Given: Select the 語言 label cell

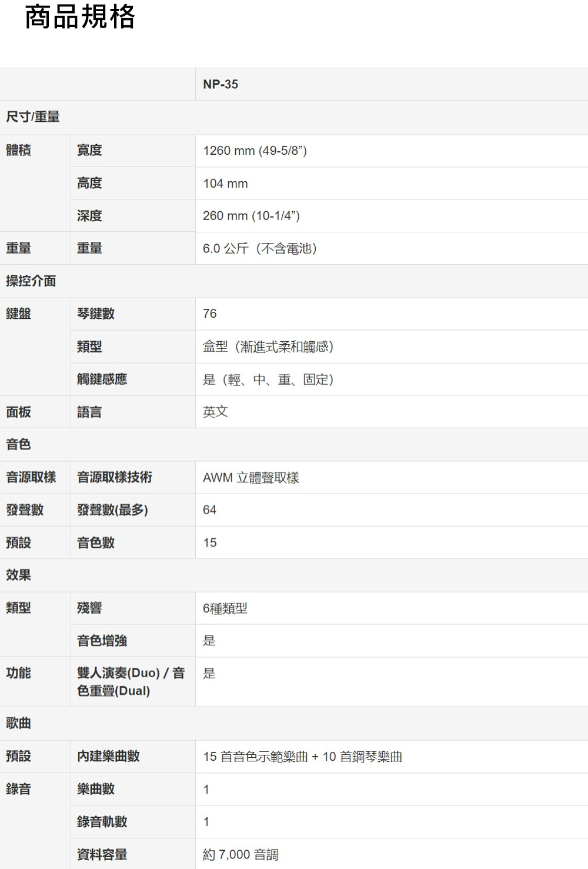Looking at the screenshot, I should 133,412.
